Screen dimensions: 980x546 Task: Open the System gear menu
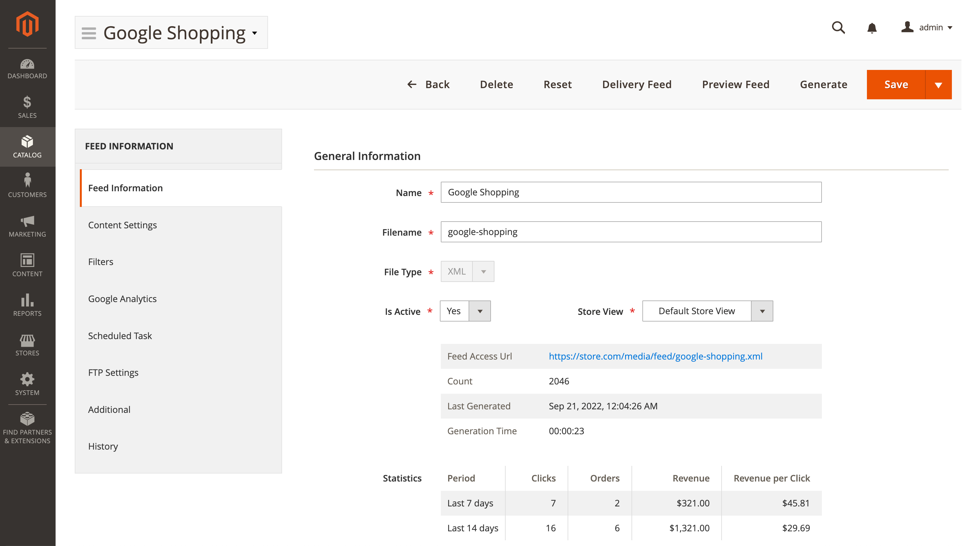click(x=27, y=384)
